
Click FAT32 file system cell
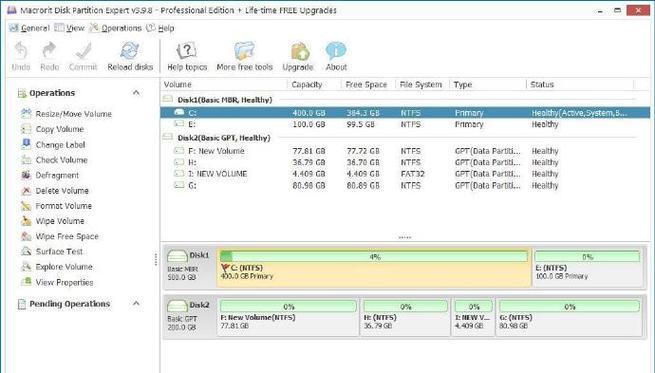412,174
